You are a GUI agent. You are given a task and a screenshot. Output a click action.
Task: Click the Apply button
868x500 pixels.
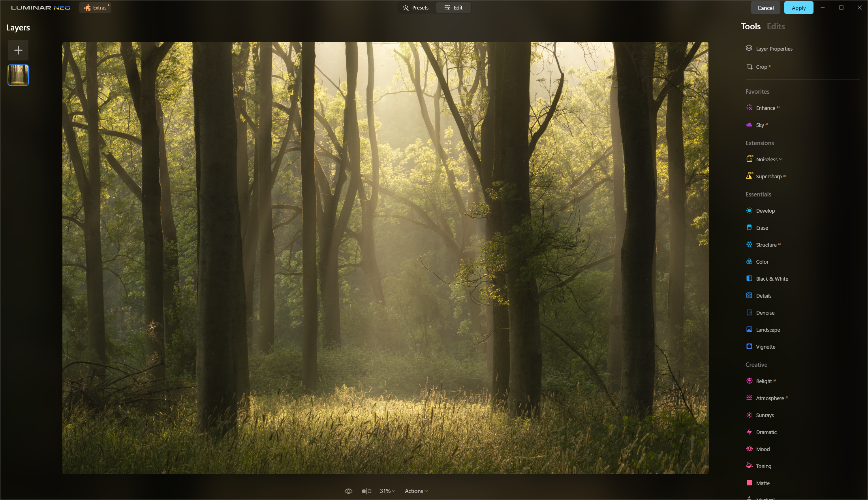coord(798,8)
